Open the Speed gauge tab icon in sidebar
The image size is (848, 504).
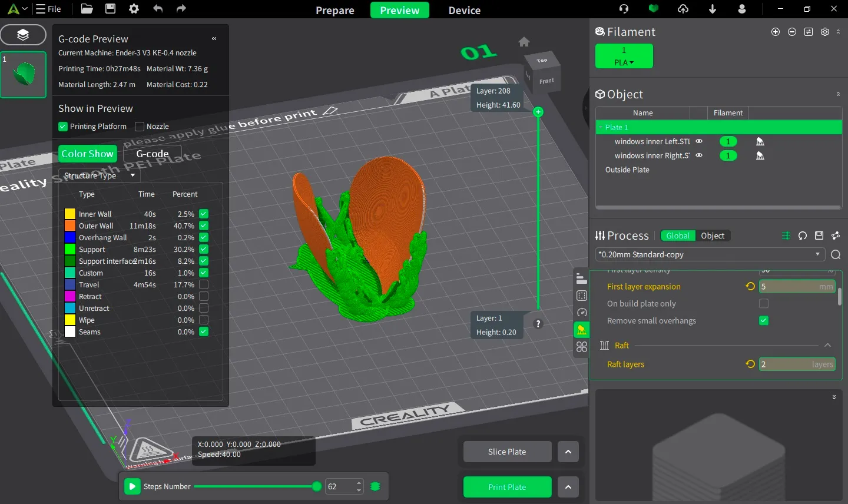click(x=582, y=313)
